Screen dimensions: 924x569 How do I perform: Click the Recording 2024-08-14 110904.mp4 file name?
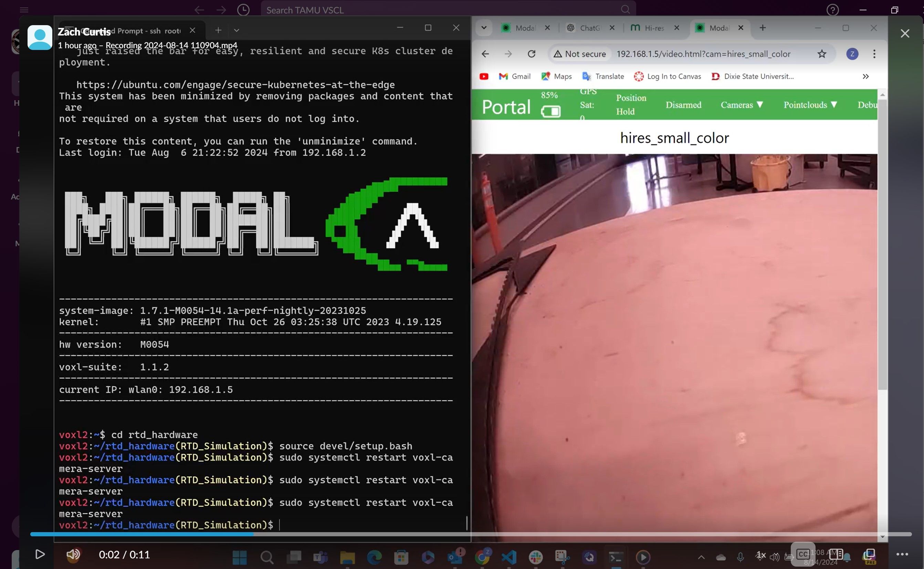tap(171, 45)
